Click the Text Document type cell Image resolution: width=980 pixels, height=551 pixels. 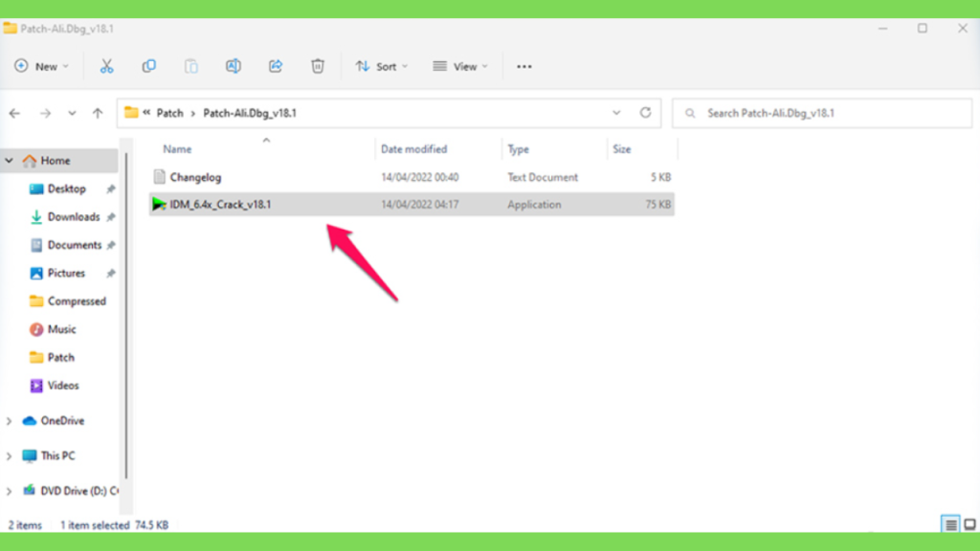point(543,177)
